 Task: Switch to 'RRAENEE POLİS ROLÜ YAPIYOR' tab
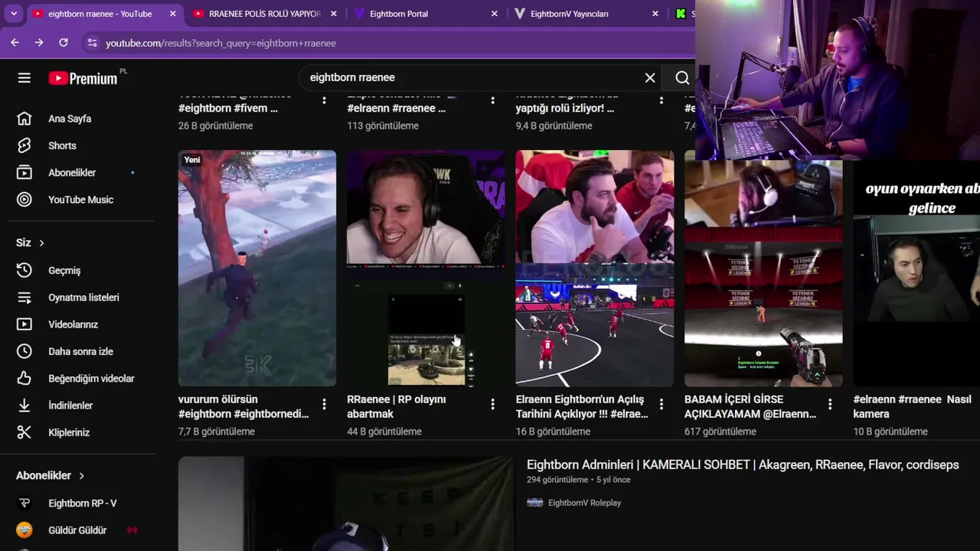click(x=264, y=14)
